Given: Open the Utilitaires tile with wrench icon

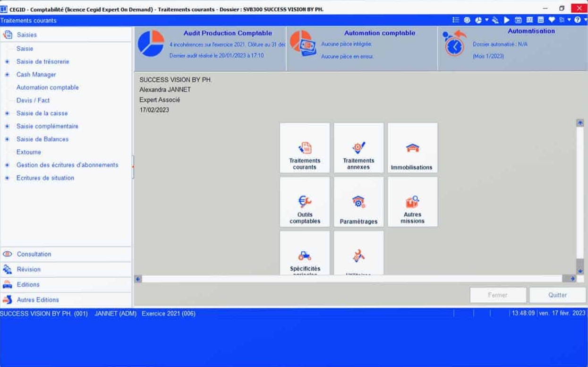Looking at the screenshot, I should tap(358, 253).
